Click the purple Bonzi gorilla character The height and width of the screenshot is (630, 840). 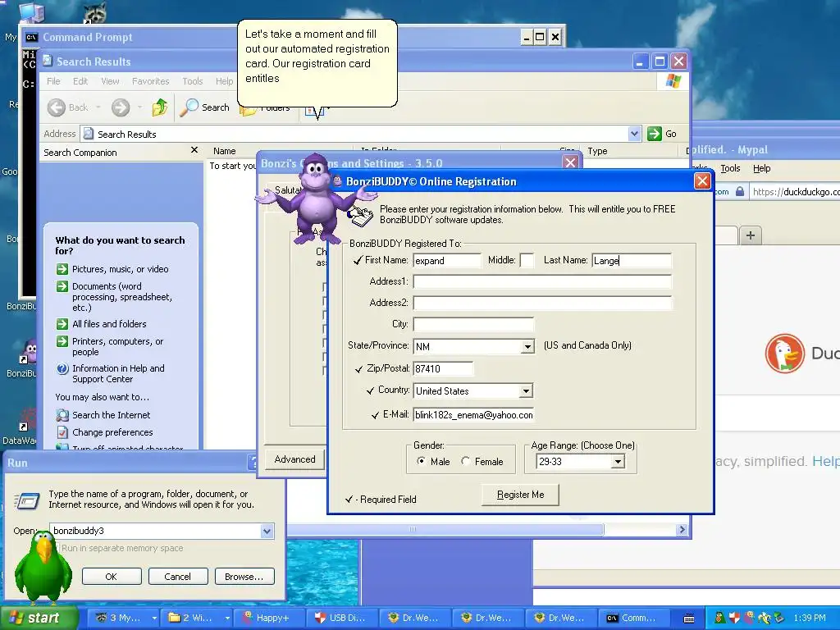pyautogui.click(x=316, y=199)
